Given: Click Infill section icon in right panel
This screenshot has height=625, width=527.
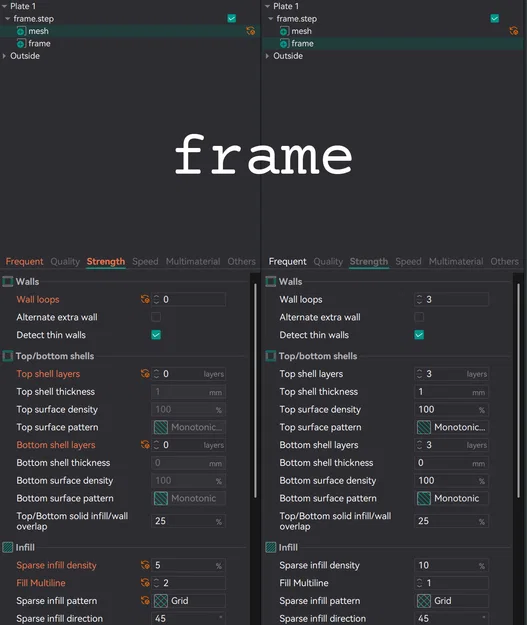Looking at the screenshot, I should [x=271, y=547].
